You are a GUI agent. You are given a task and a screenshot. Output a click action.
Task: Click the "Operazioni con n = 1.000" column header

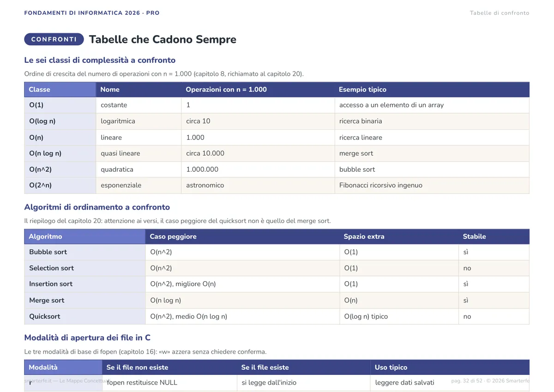pos(258,90)
